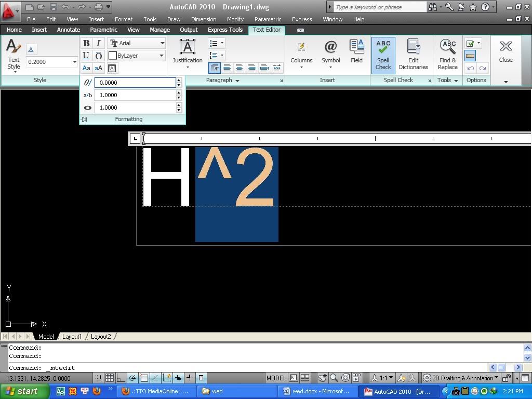The width and height of the screenshot is (532, 399).
Task: Close the Text Editor
Action: pos(506,51)
